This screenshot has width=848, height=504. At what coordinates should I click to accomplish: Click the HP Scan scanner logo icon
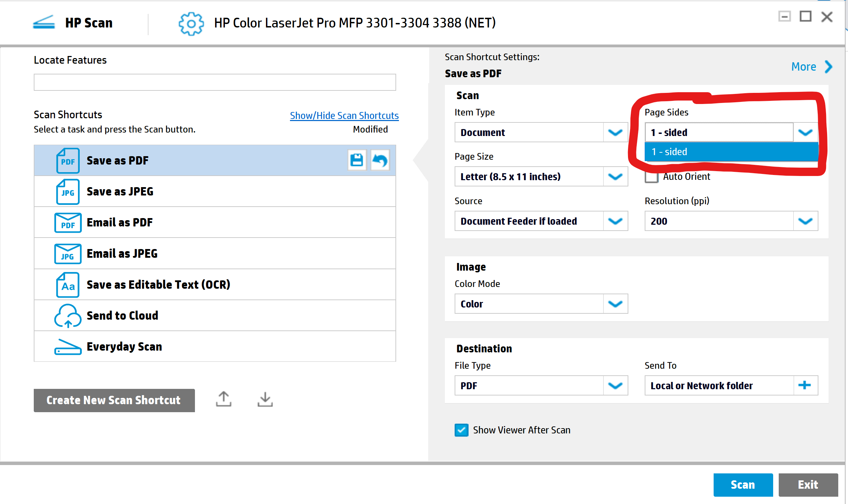coord(44,23)
